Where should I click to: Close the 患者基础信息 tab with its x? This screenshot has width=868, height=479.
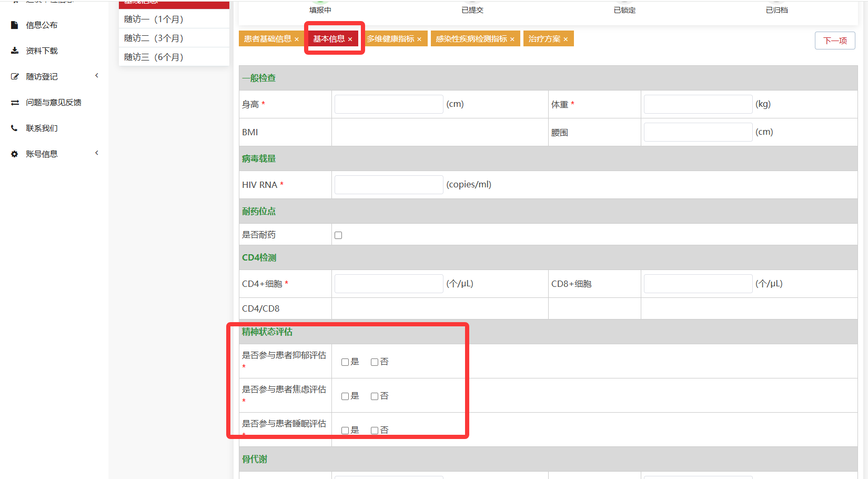click(x=297, y=39)
